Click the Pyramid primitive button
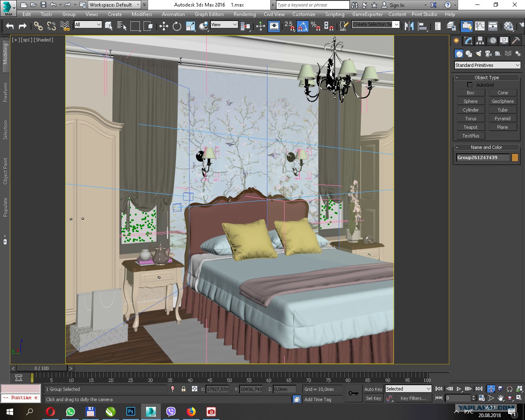Image resolution: width=525 pixels, height=420 pixels. pos(502,119)
